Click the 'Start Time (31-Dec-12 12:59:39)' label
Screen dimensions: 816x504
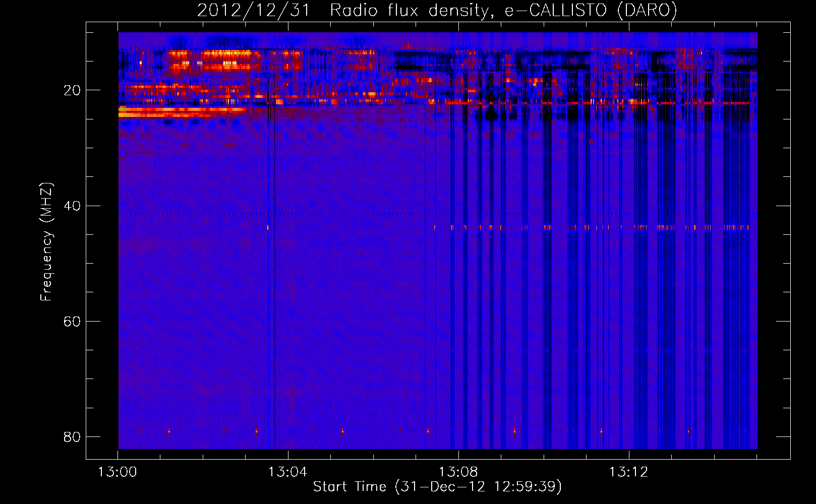click(x=437, y=486)
